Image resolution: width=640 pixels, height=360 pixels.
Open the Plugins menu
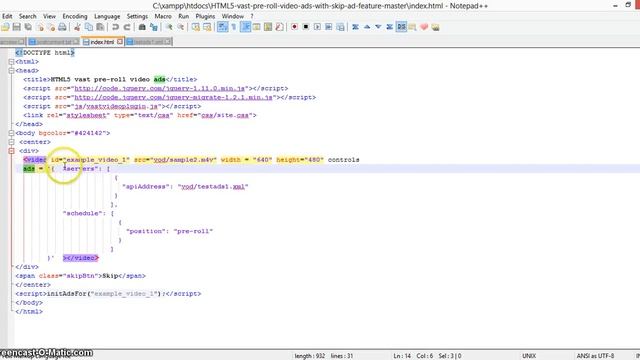pyautogui.click(x=205, y=16)
